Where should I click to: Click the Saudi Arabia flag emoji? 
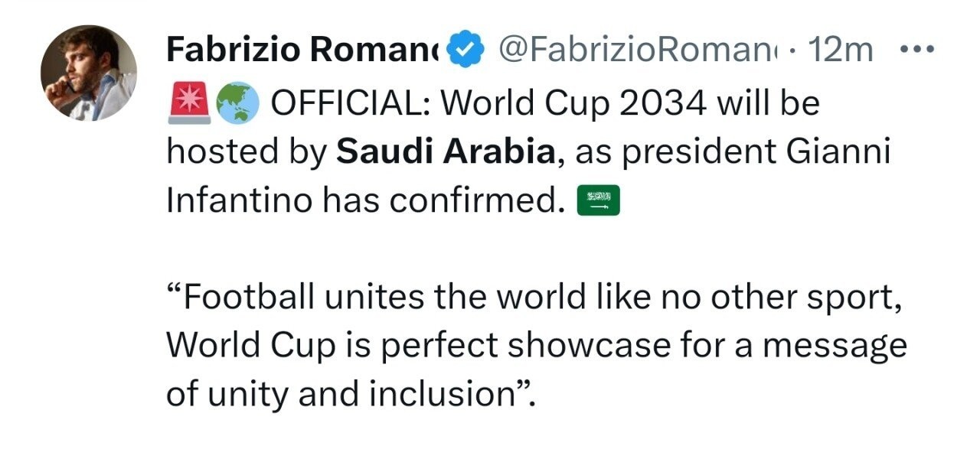coord(598,201)
